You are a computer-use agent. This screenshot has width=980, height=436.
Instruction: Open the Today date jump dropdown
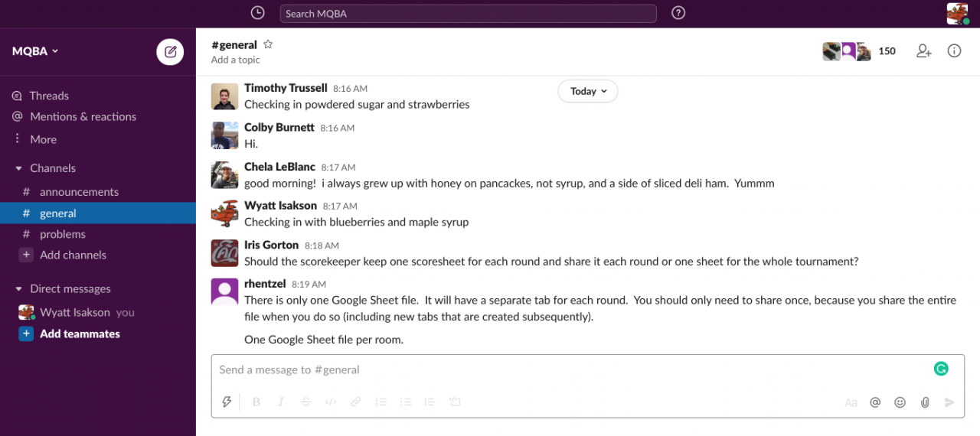(x=587, y=91)
